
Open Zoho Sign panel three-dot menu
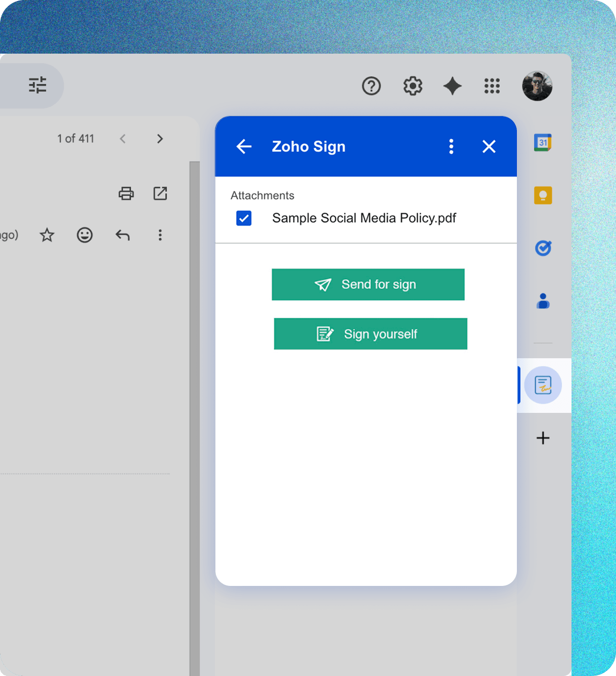coord(451,147)
